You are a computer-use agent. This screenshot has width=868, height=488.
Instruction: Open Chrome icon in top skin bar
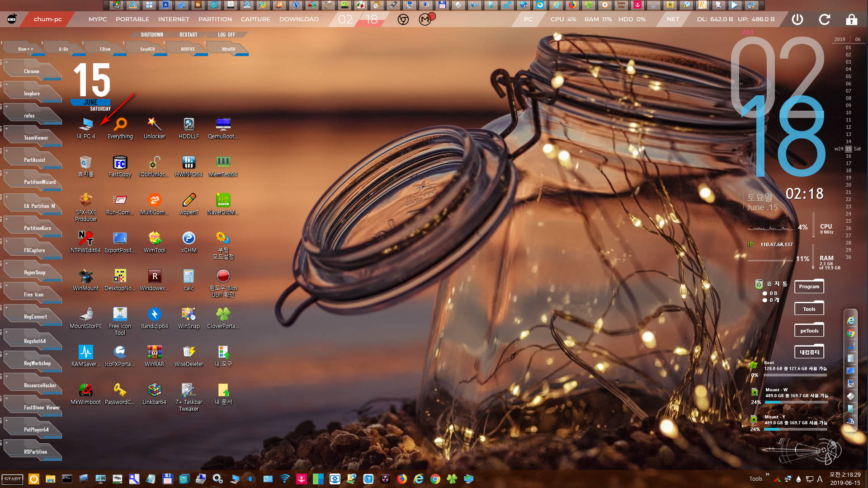[403, 19]
